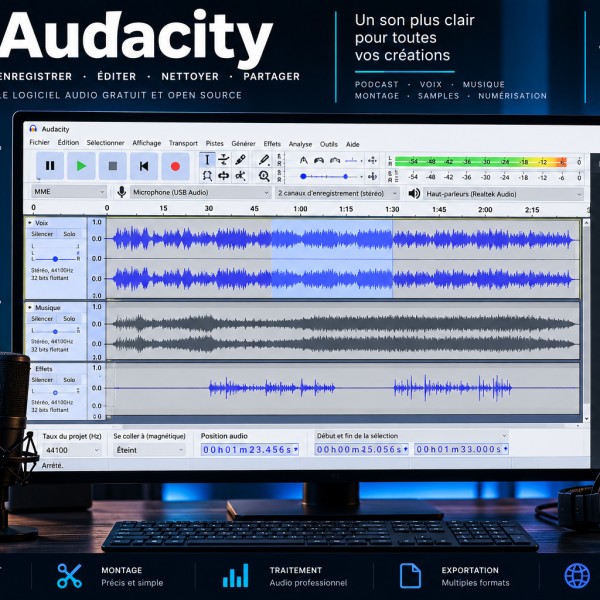600x600 pixels.
Task: Click the "Arrêté." status bar text
Action: 52,465
